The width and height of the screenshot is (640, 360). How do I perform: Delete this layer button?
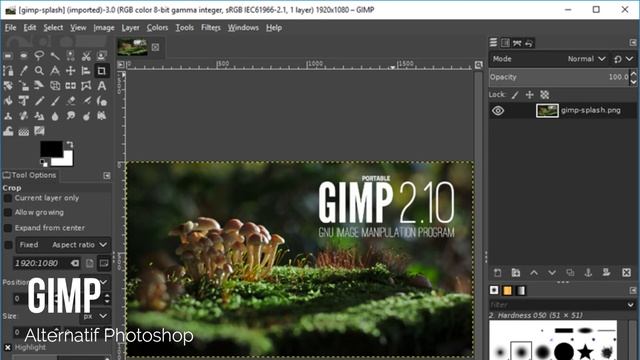point(627,273)
